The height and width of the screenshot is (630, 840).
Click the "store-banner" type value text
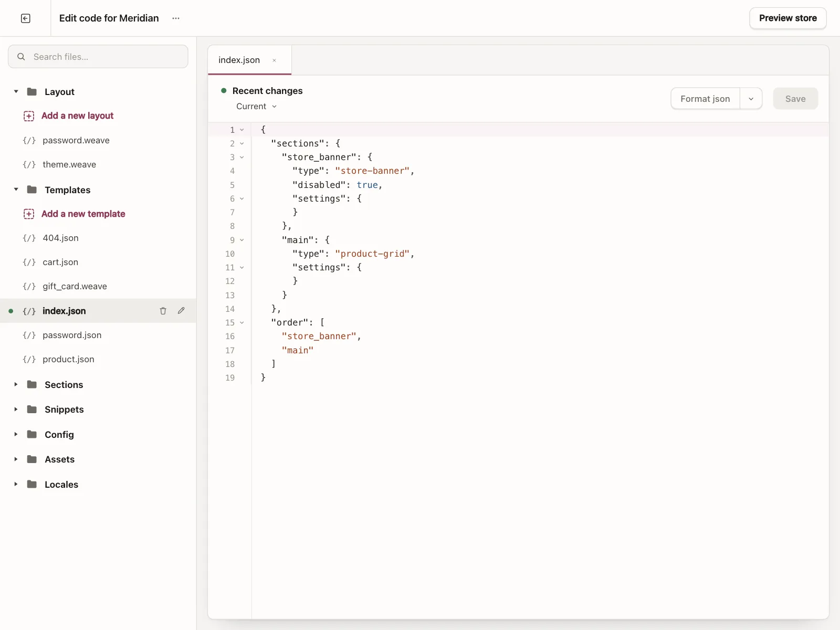(372, 171)
